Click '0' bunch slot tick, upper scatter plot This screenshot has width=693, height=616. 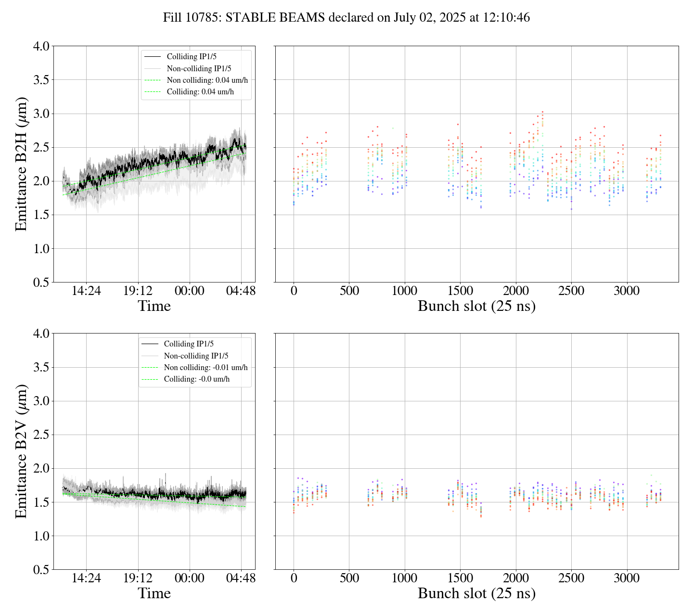tap(294, 291)
